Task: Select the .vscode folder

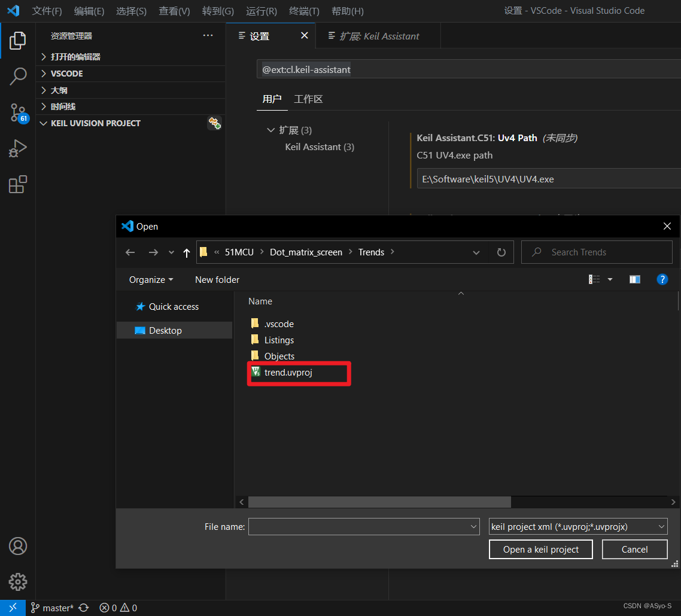Action: pos(279,324)
